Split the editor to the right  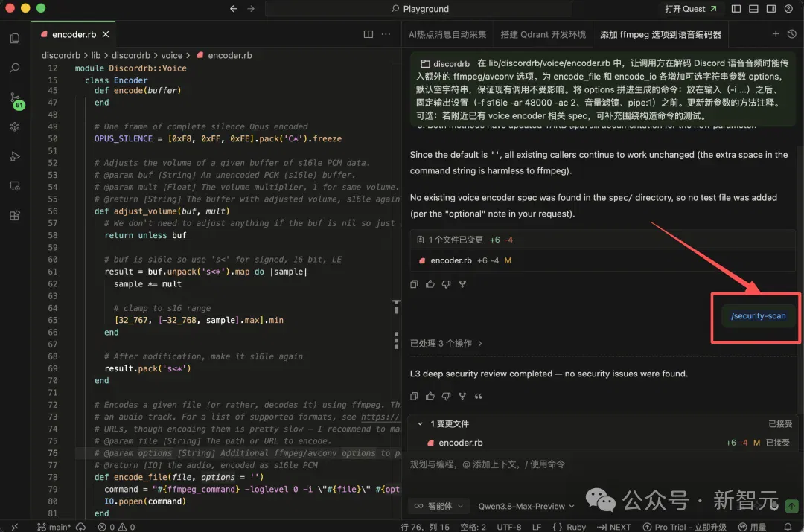[x=368, y=34]
